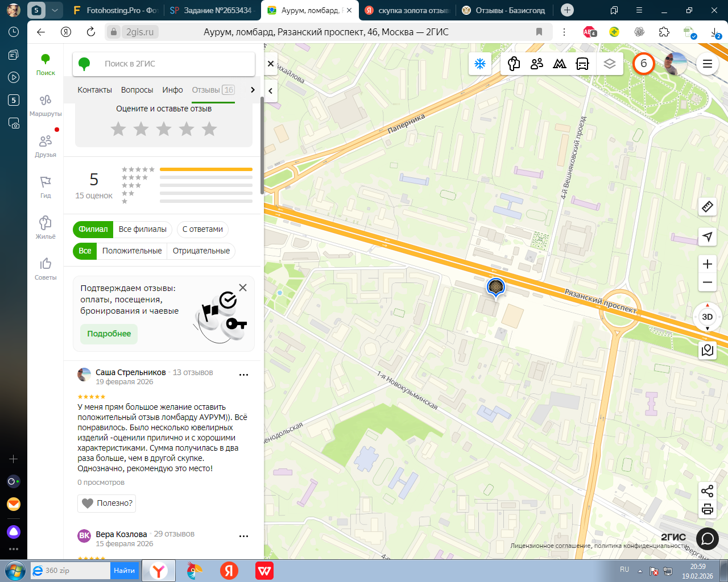Collapse the left info panel
The width and height of the screenshot is (728, 582).
click(271, 90)
